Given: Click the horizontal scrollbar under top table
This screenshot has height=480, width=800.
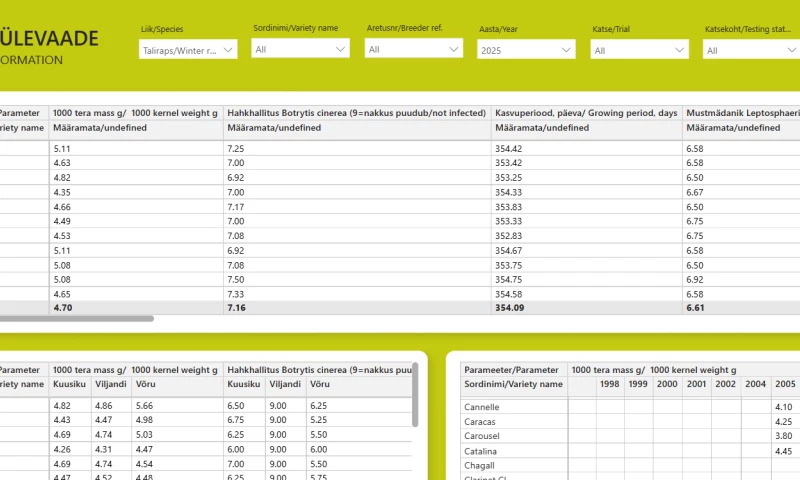Looking at the screenshot, I should click(x=77, y=319).
